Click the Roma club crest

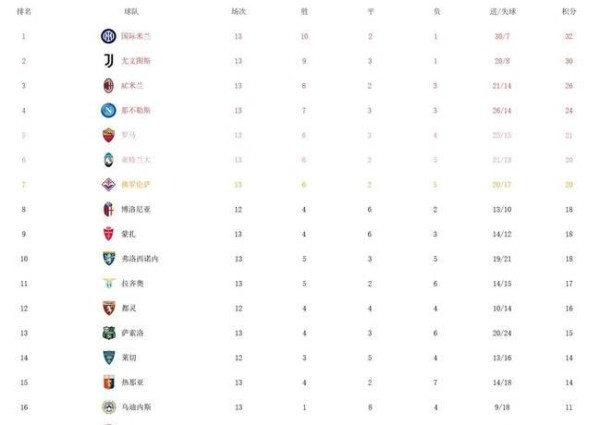click(108, 135)
